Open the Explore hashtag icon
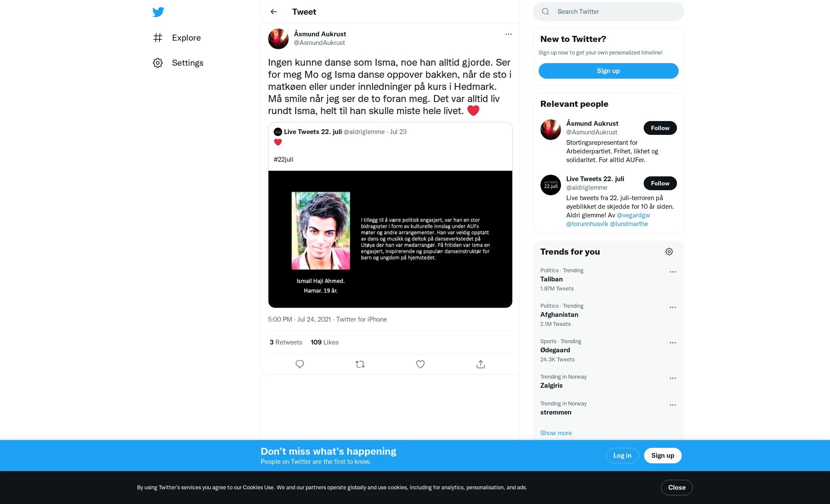The height and width of the screenshot is (504, 830). (x=158, y=38)
